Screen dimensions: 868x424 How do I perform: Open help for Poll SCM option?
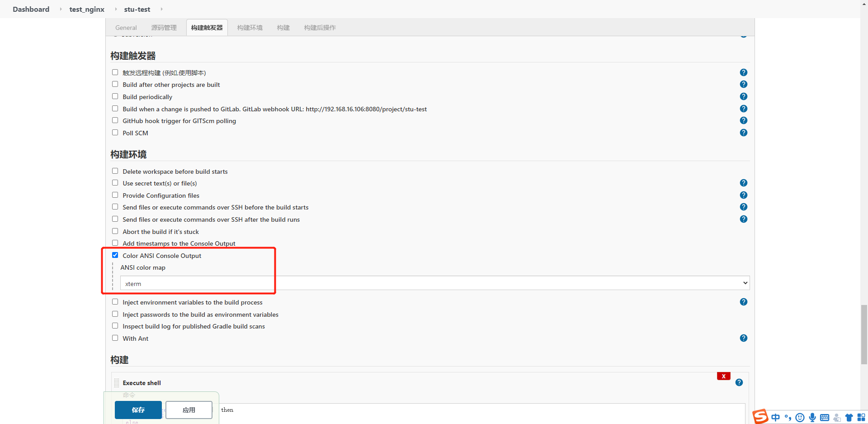click(x=744, y=133)
